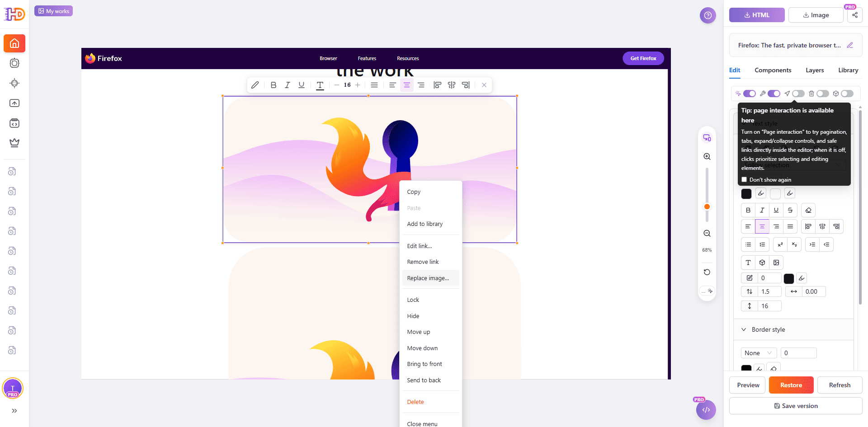Open the code window icon in left sidebar
The height and width of the screenshot is (427, 868).
click(x=14, y=123)
